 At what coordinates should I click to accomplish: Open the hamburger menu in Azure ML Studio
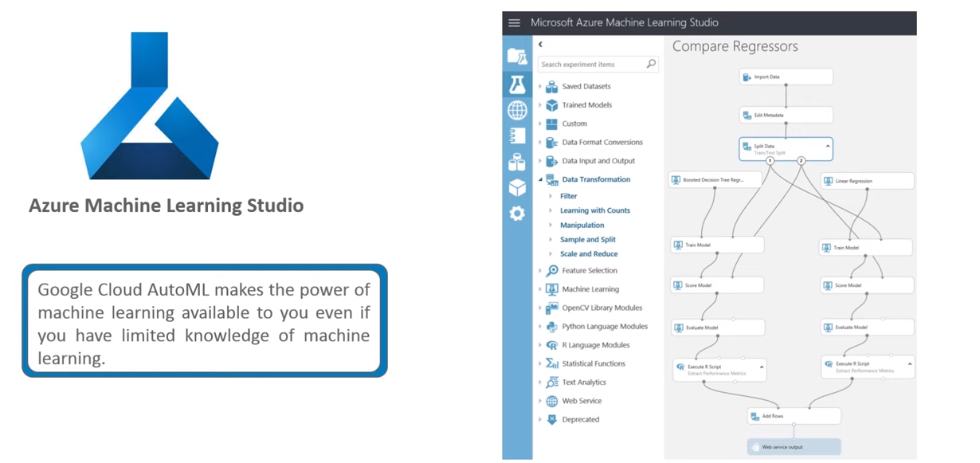(515, 23)
